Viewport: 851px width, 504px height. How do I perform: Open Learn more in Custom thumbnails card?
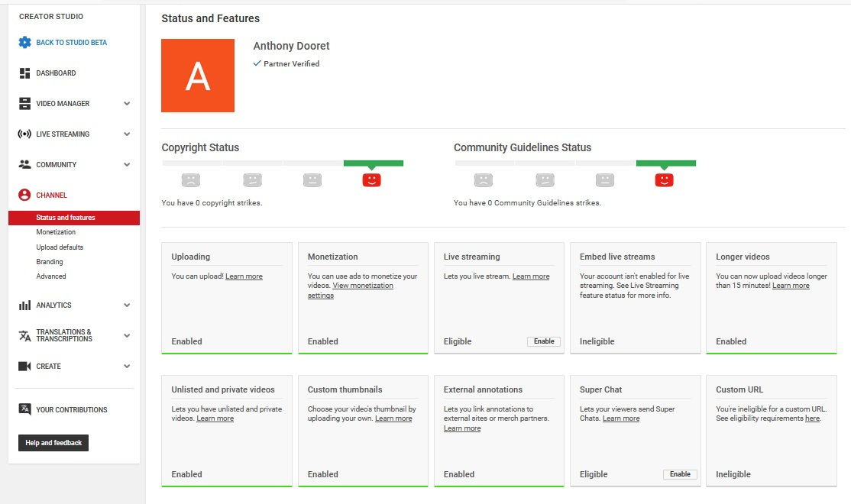coord(393,418)
